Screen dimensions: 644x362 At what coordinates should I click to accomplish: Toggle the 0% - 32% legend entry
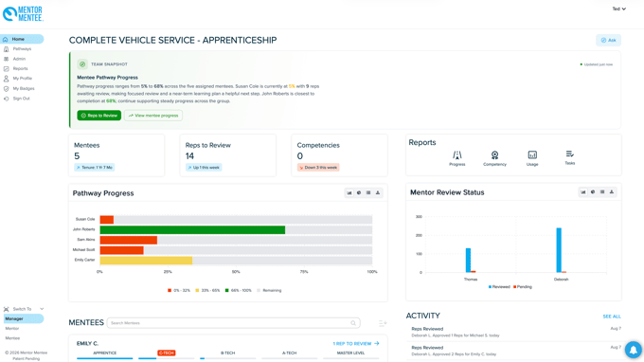coord(179,291)
